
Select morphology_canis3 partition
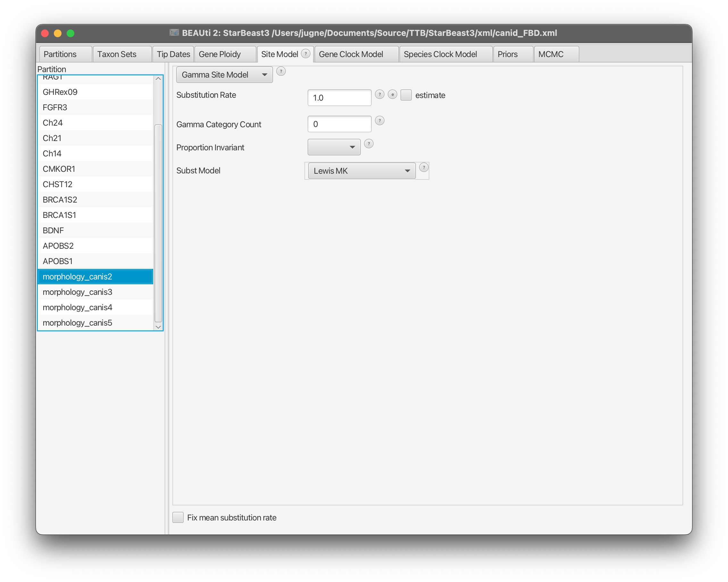coord(77,292)
